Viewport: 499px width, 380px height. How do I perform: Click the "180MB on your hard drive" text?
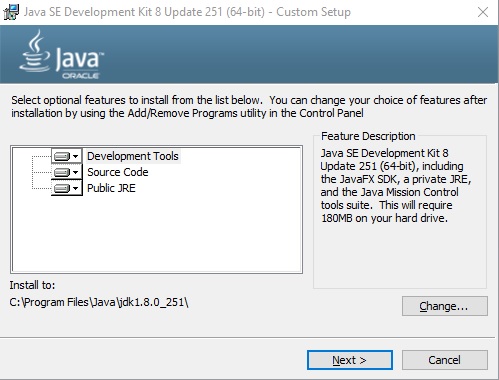384,218
